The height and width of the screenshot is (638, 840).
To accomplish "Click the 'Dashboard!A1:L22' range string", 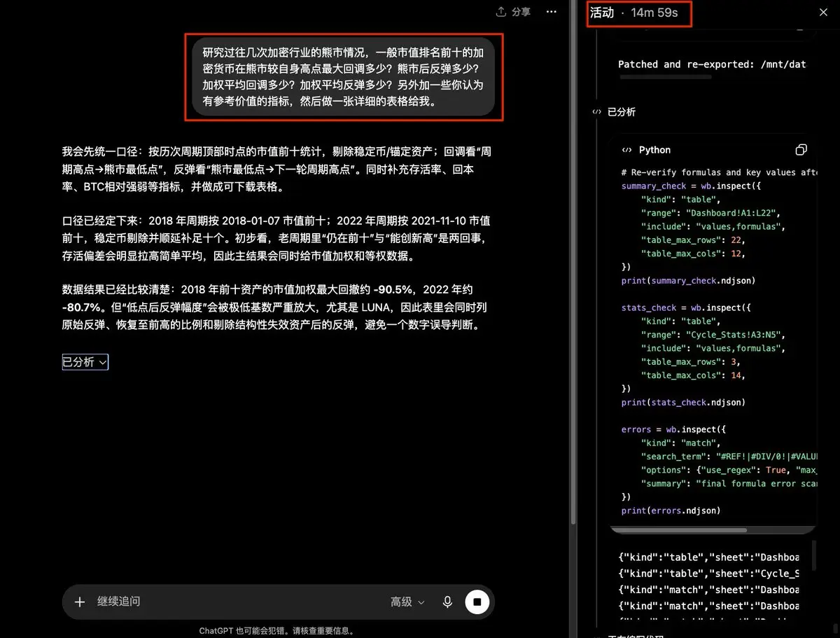I will [x=732, y=213].
